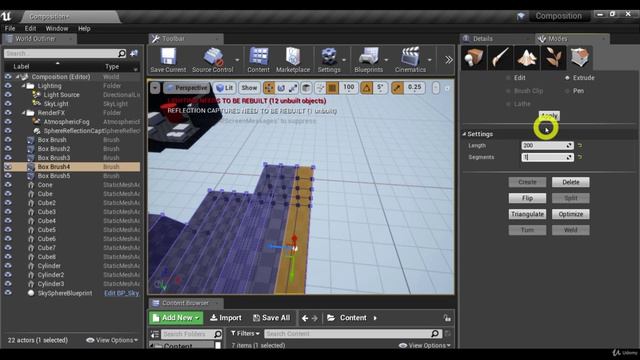The width and height of the screenshot is (640, 360).
Task: Toggle grid snapping icon in viewport
Action: 333,88
